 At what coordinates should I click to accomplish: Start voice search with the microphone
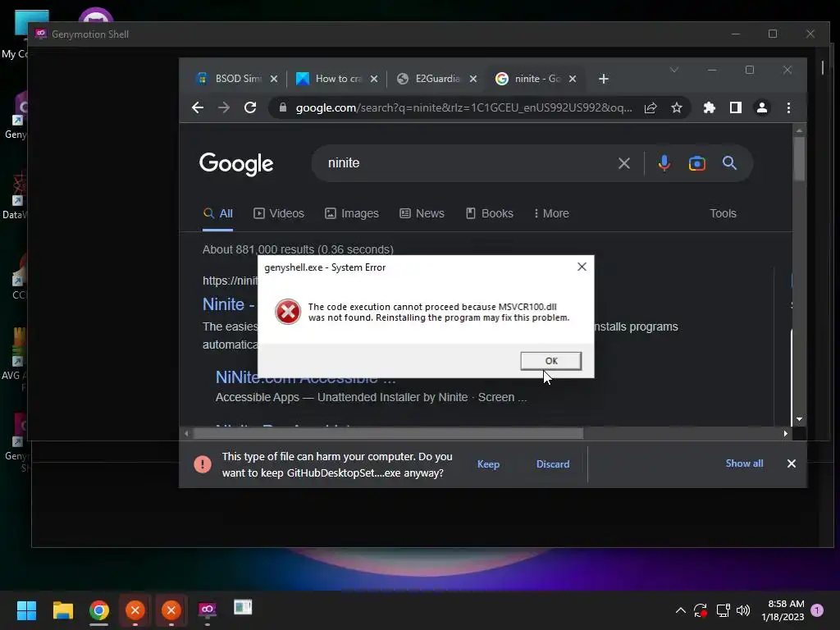click(x=664, y=163)
